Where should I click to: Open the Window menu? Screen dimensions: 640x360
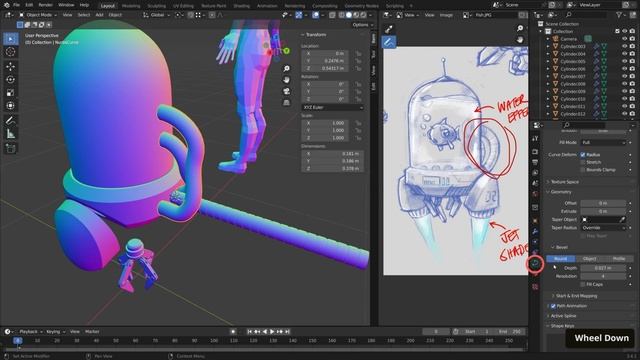coord(66,5)
